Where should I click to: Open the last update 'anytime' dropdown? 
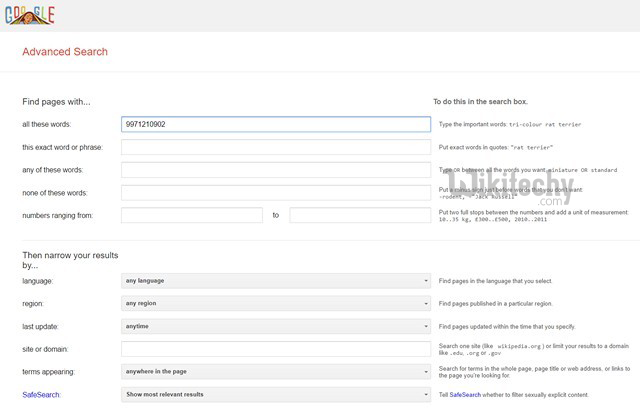pyautogui.click(x=276, y=326)
